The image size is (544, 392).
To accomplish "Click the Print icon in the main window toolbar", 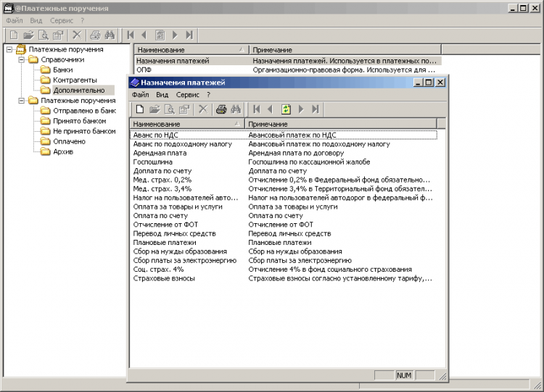I will point(95,35).
